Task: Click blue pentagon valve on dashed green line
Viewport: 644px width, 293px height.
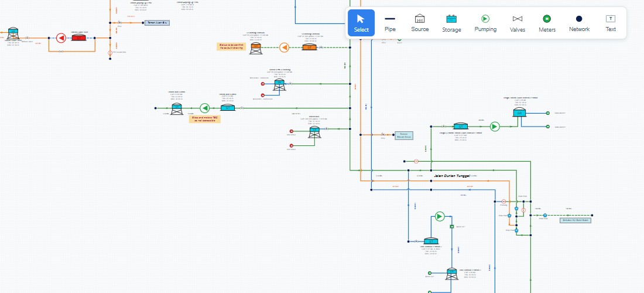Action: click(545, 215)
